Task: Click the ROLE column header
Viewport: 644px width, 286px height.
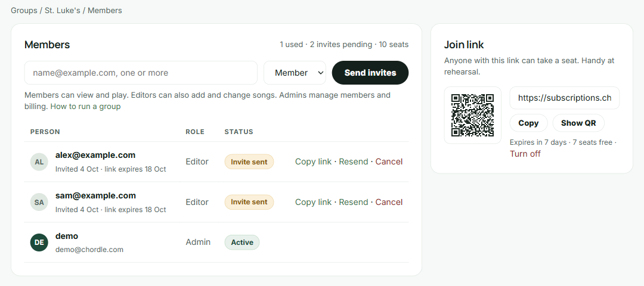Action: point(195,132)
